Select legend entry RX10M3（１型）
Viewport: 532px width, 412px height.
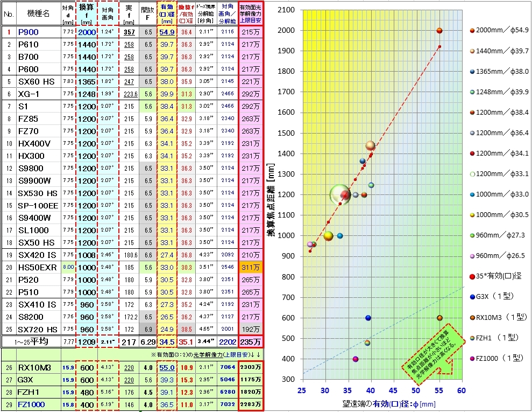[498, 317]
